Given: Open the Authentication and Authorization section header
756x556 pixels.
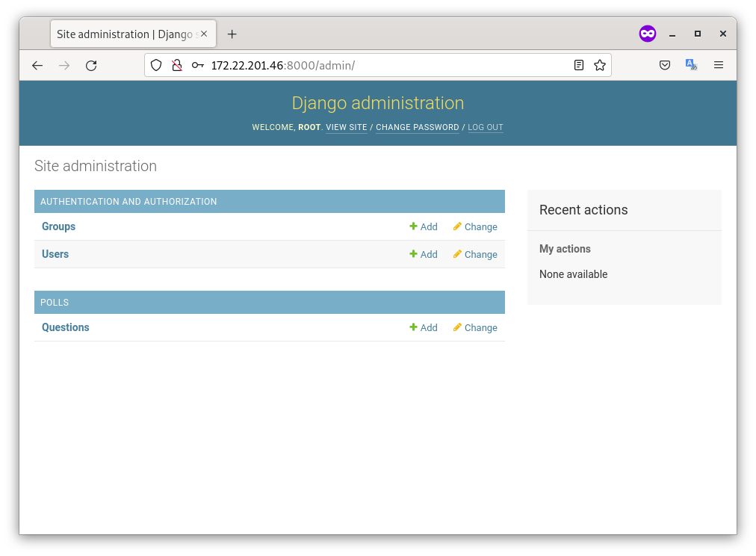Looking at the screenshot, I should tap(128, 202).
